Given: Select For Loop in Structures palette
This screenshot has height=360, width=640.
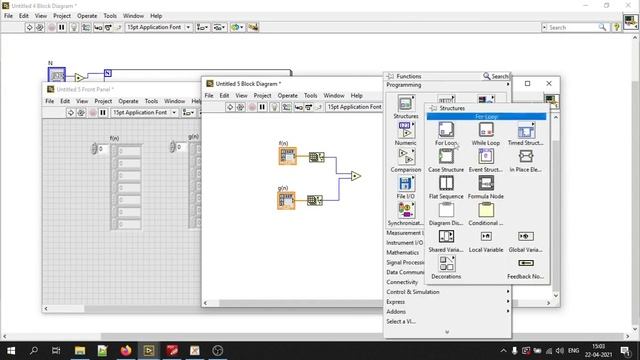Looking at the screenshot, I should (446, 130).
